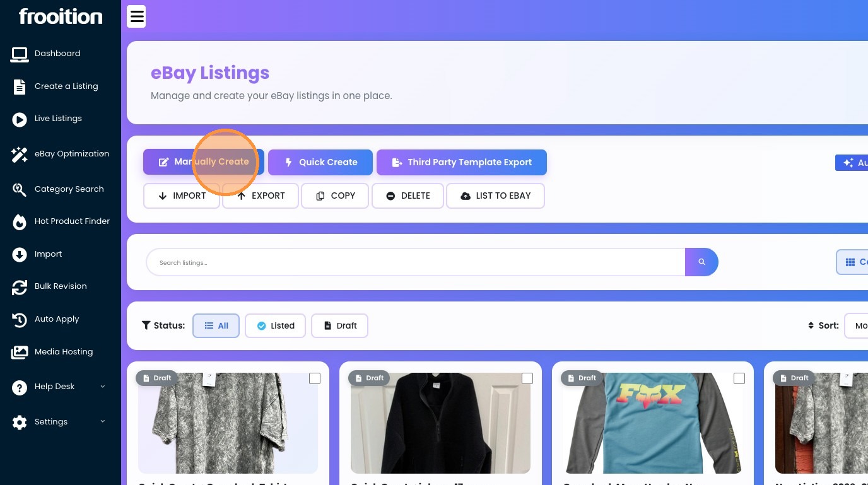Click the Dashboard monitor icon

click(20, 54)
